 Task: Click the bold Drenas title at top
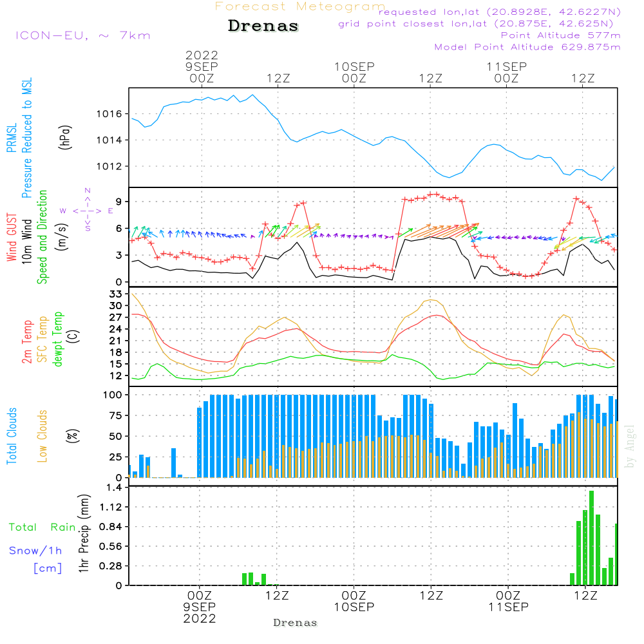pos(263,26)
